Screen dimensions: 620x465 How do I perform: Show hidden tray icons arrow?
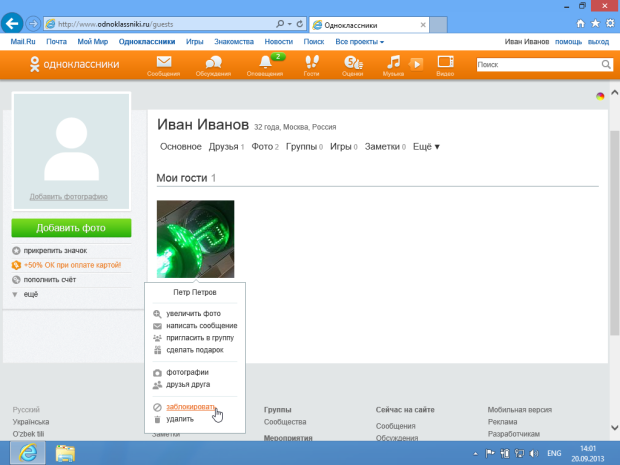click(475, 454)
